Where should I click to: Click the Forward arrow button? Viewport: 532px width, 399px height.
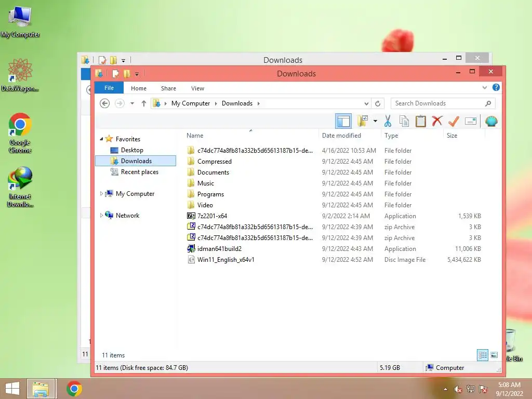tap(119, 103)
